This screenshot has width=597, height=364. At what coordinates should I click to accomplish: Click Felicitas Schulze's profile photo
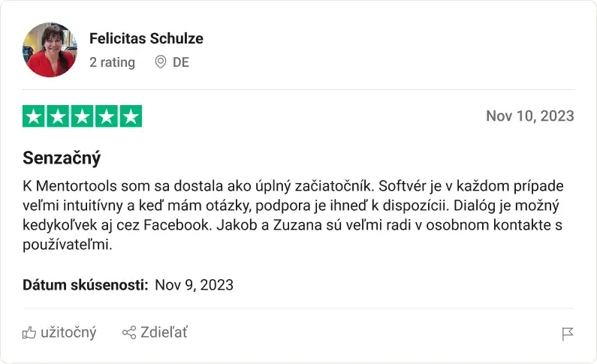pyautogui.click(x=50, y=50)
